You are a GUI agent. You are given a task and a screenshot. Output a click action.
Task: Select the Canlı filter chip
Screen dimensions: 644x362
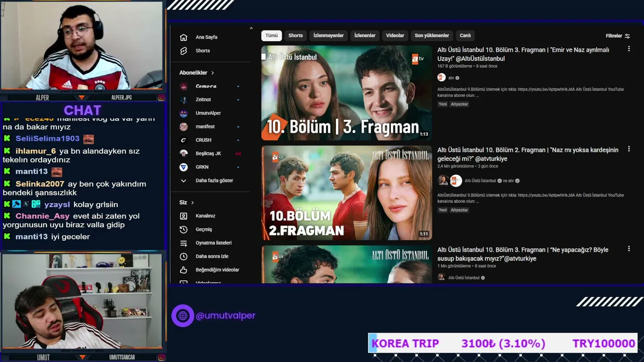coord(465,36)
